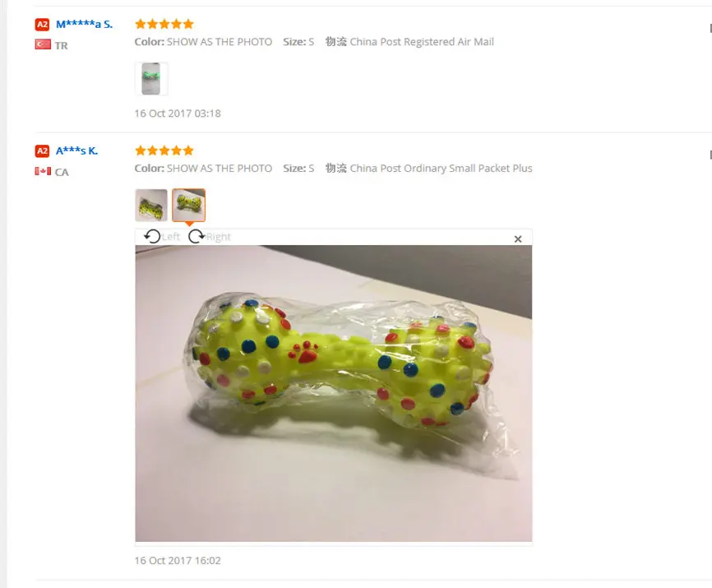Click the enlarged yellow dog toy photo

tap(334, 393)
